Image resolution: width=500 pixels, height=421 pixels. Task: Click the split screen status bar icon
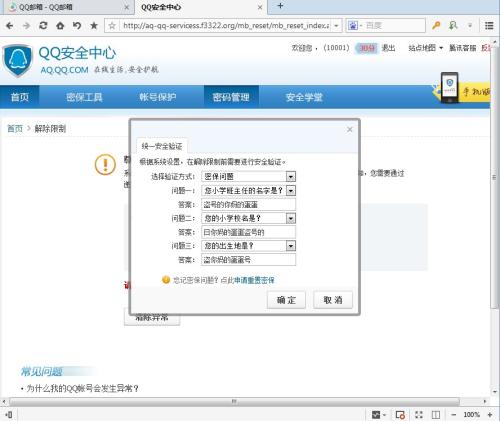[x=436, y=415]
